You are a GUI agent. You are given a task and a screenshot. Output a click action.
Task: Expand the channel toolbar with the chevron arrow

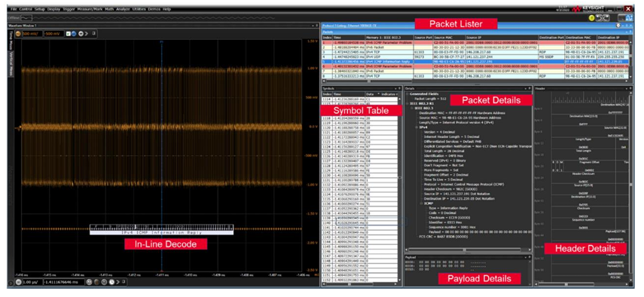click(x=87, y=33)
